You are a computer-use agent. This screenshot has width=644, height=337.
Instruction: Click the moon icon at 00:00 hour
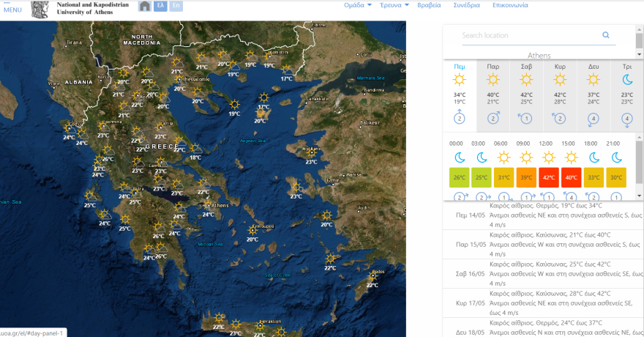point(459,158)
